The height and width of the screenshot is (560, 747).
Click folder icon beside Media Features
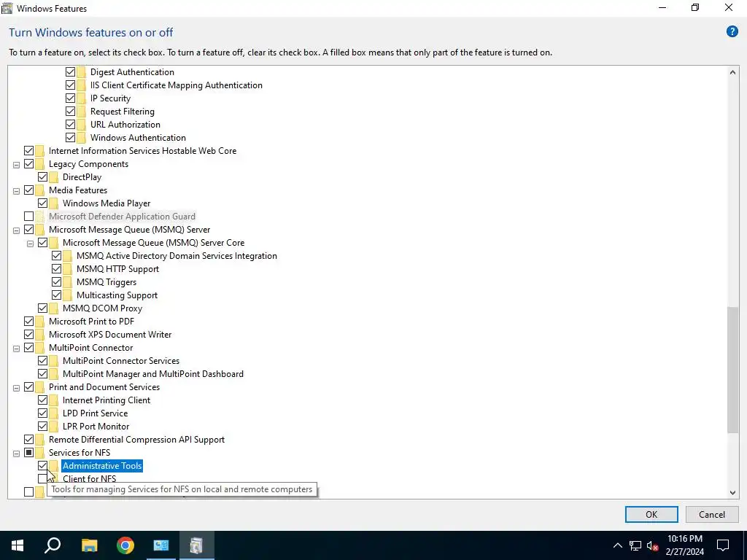click(x=39, y=190)
